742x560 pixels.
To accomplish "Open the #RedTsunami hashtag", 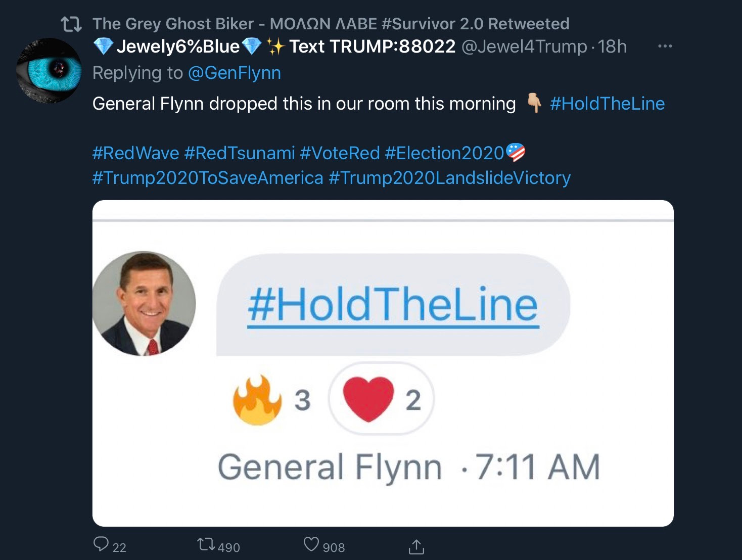I will [240, 153].
